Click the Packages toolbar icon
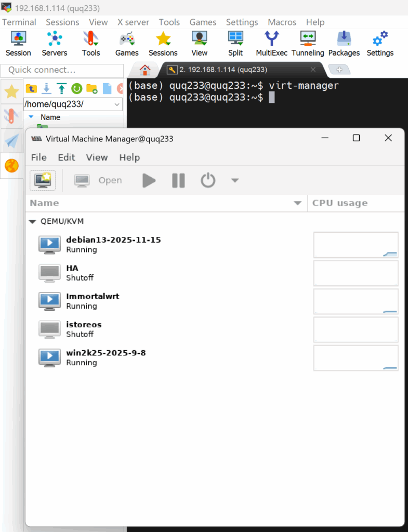The image size is (408, 532). point(344,44)
